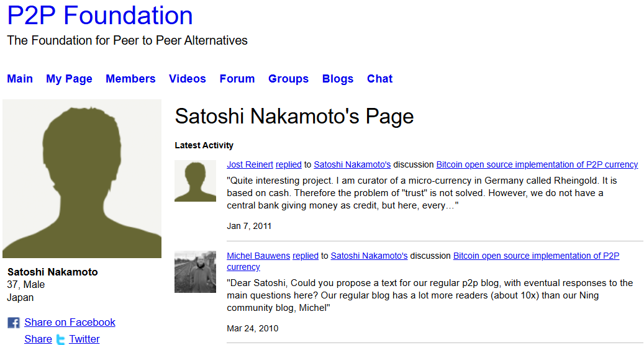Select the Groups menu item
Viewport: 644px width, 345px height.
coord(288,79)
